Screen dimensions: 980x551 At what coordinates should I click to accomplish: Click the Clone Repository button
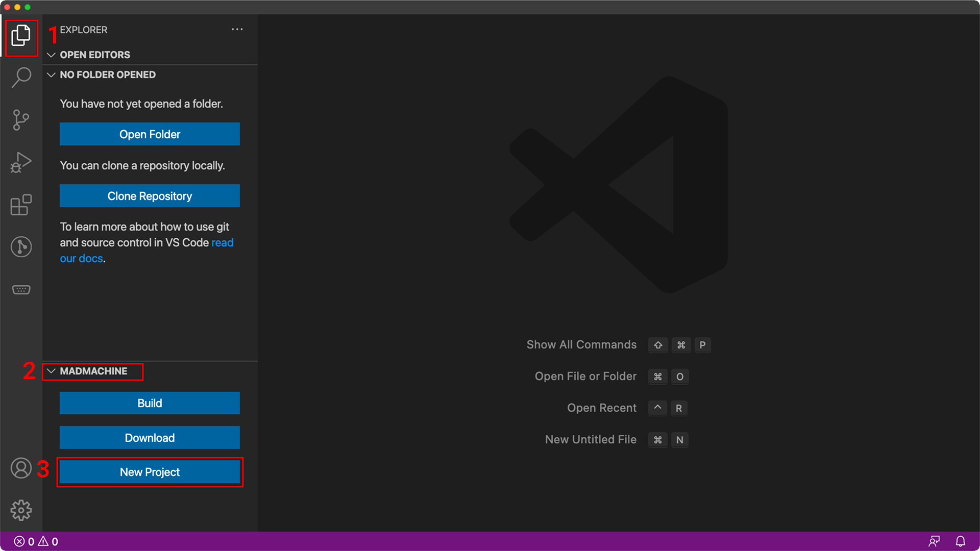[x=150, y=196]
